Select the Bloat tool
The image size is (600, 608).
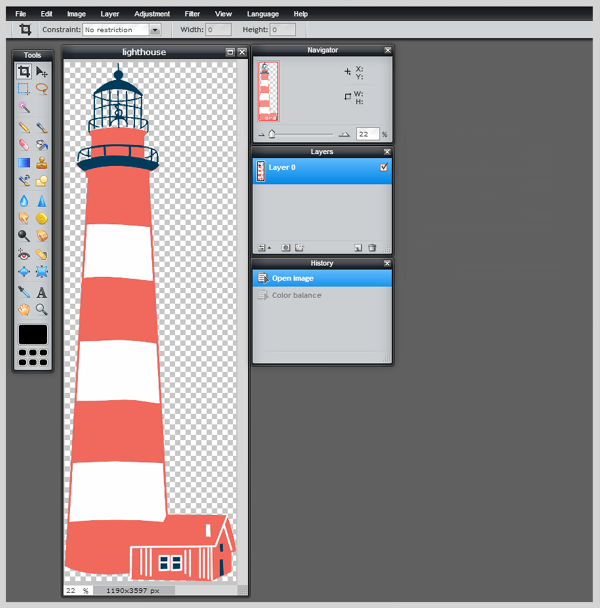24,271
